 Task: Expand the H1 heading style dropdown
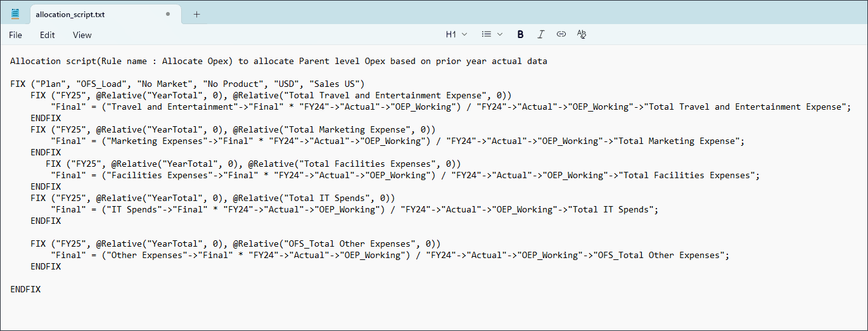point(457,34)
